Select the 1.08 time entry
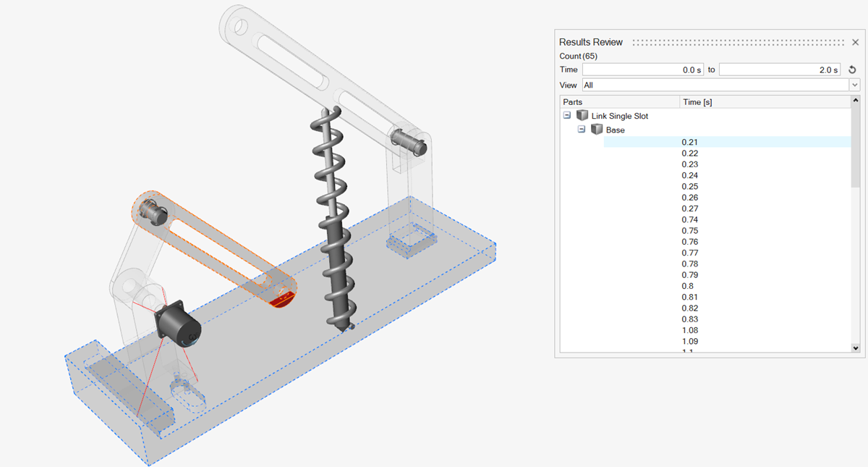Image resolution: width=868 pixels, height=467 pixels. [x=690, y=330]
